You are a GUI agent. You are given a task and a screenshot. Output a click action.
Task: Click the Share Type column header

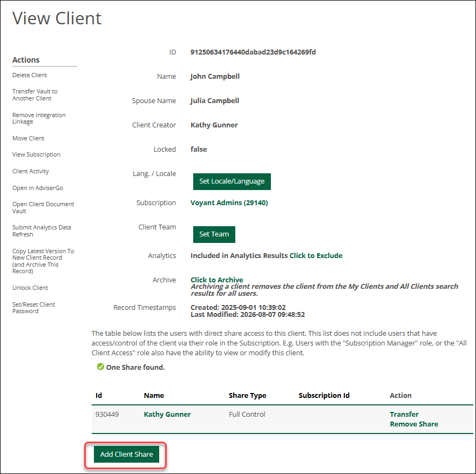[247, 395]
